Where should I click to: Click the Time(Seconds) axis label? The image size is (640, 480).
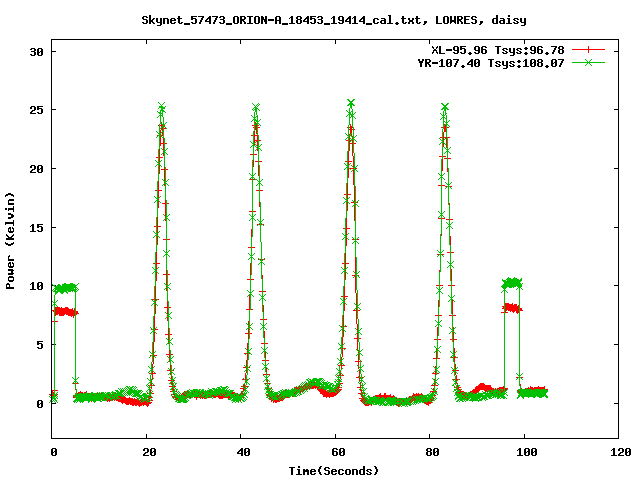pyautogui.click(x=333, y=471)
